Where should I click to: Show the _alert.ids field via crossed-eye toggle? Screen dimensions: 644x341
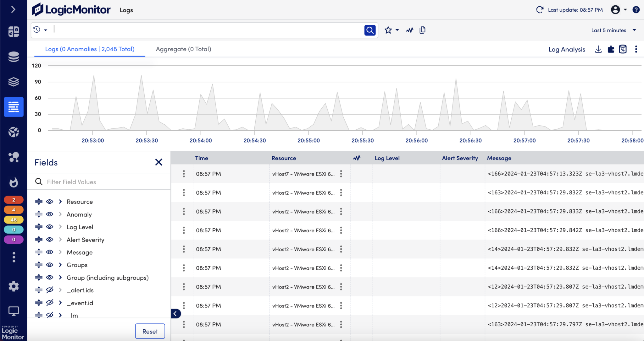point(50,290)
